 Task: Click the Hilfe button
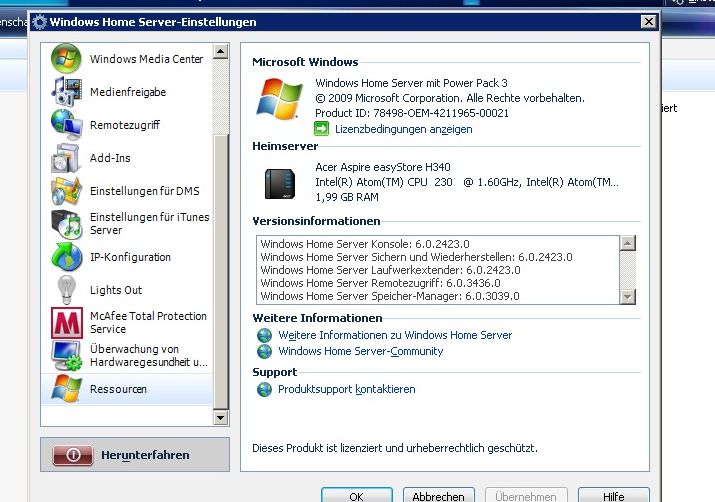coord(613,496)
